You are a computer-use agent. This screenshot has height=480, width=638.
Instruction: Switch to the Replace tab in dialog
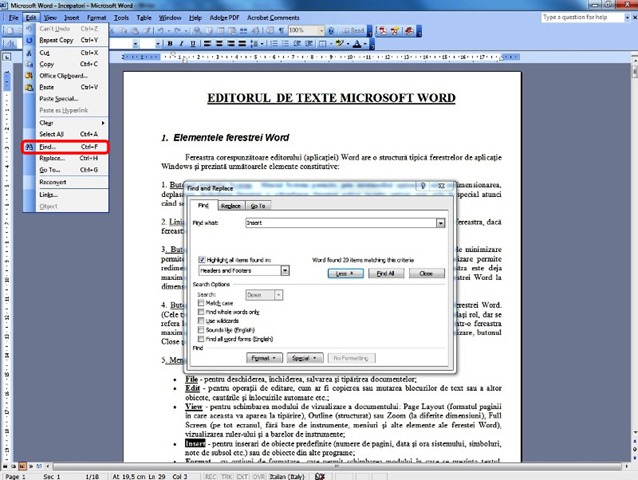click(x=231, y=206)
